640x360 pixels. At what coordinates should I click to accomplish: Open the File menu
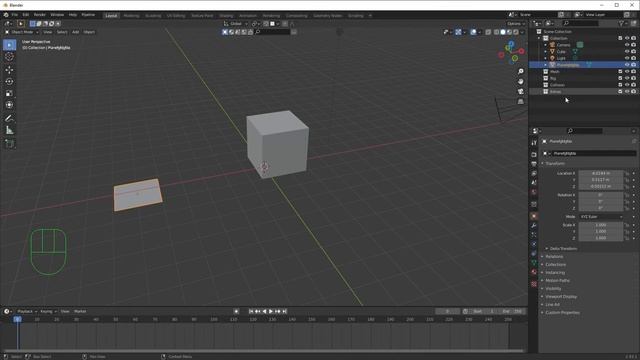(x=15, y=15)
